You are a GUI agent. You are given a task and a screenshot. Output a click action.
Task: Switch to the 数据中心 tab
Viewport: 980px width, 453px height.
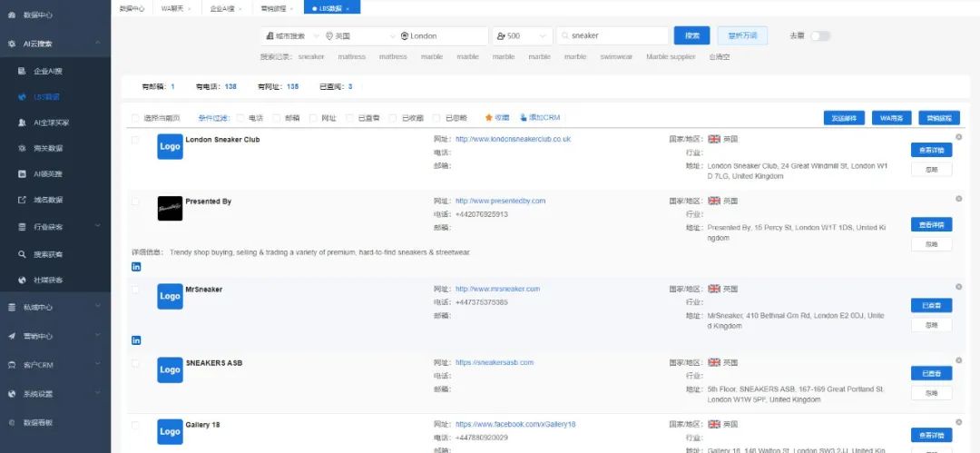(132, 9)
